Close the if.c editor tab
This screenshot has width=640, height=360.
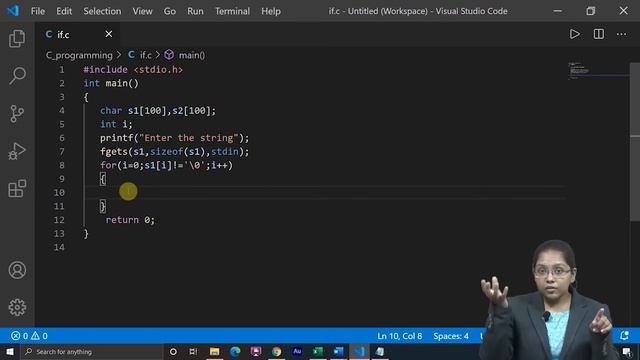(x=109, y=34)
